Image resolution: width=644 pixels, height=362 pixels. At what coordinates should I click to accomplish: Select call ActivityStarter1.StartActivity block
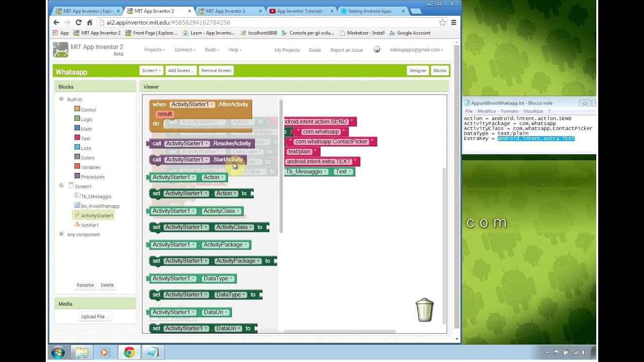pos(198,159)
